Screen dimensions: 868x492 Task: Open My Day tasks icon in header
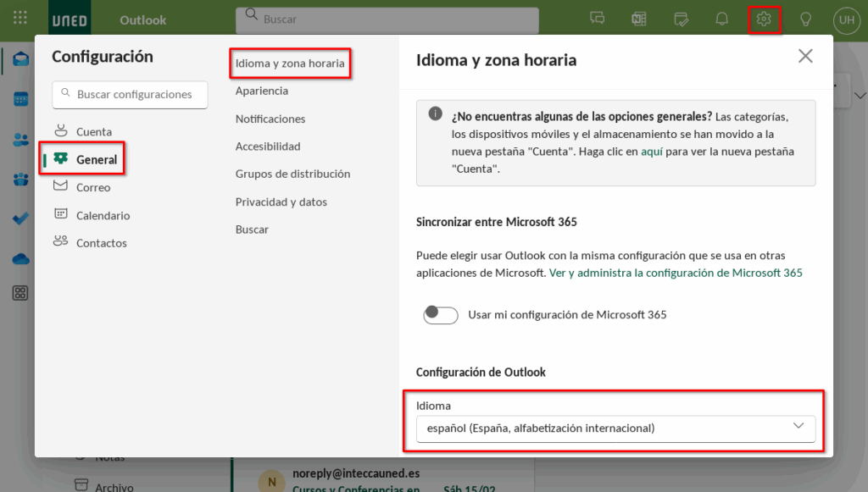click(681, 19)
